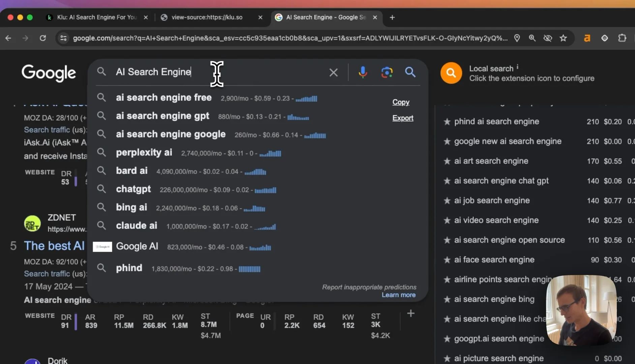Open a new browser tab
This screenshot has width=635, height=364.
point(392,17)
